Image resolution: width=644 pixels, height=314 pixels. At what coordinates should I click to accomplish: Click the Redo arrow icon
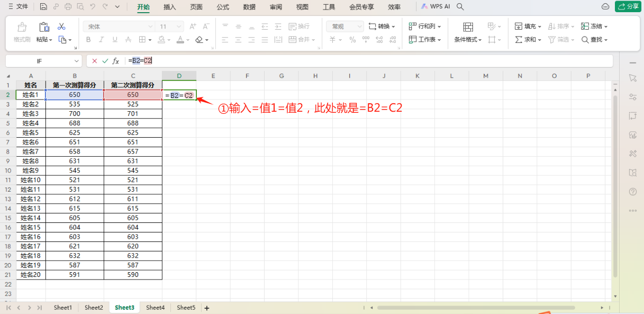(x=105, y=7)
